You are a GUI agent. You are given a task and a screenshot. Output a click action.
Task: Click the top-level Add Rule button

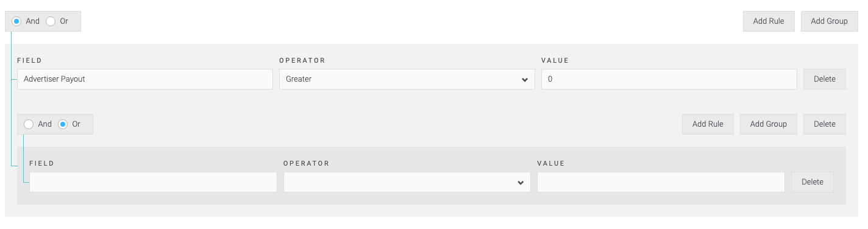pos(769,21)
